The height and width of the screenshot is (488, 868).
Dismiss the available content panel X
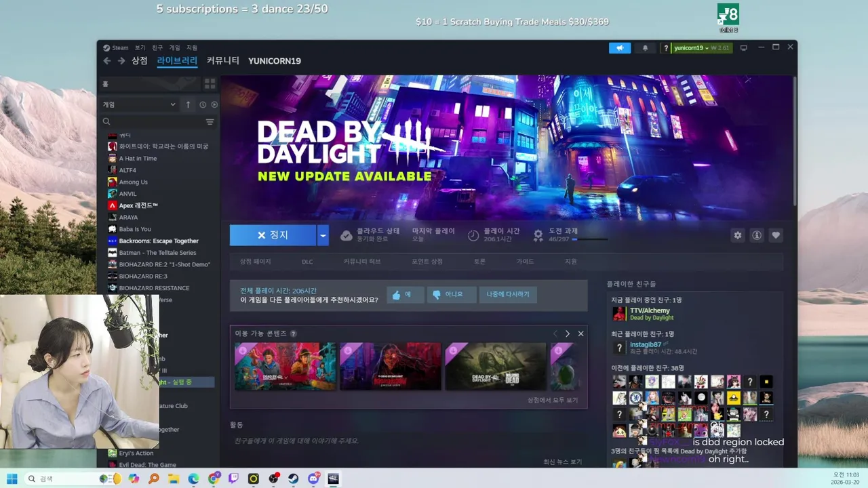580,333
